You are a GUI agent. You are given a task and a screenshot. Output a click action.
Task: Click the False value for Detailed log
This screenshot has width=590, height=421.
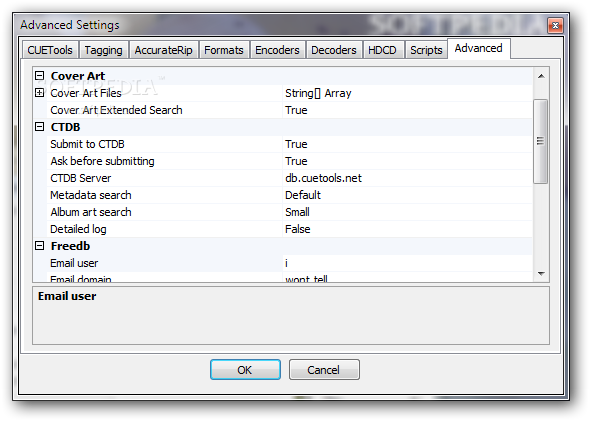pos(408,229)
